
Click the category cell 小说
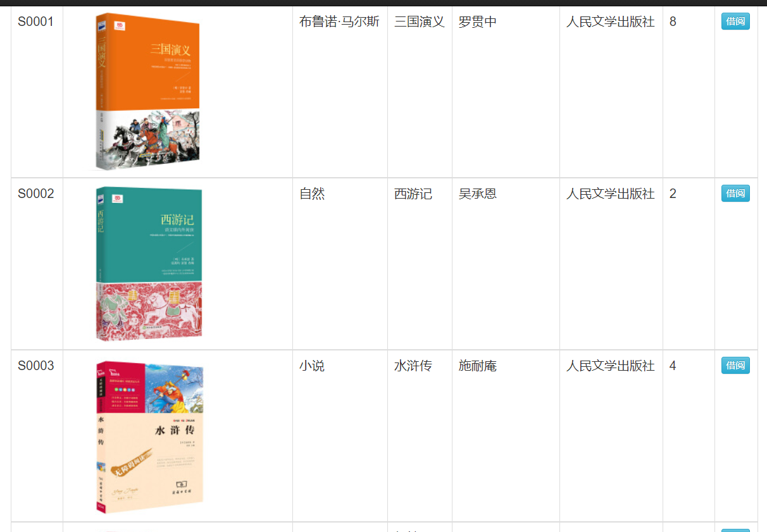tap(312, 366)
